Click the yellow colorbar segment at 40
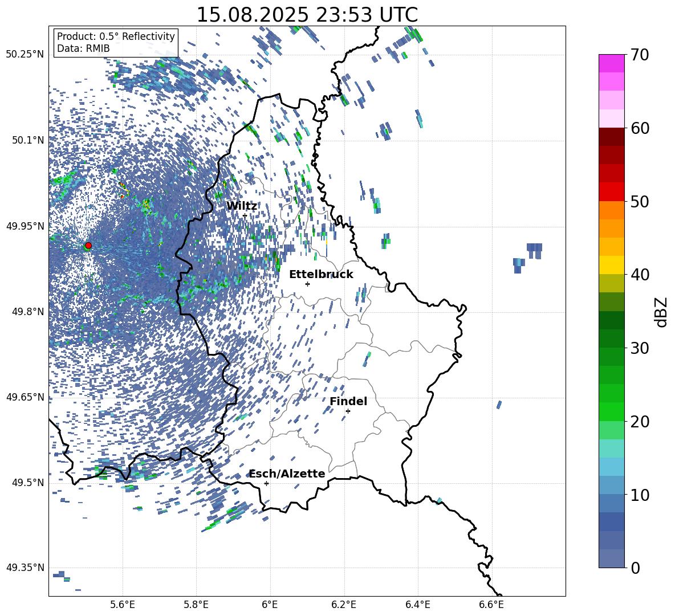 611,265
